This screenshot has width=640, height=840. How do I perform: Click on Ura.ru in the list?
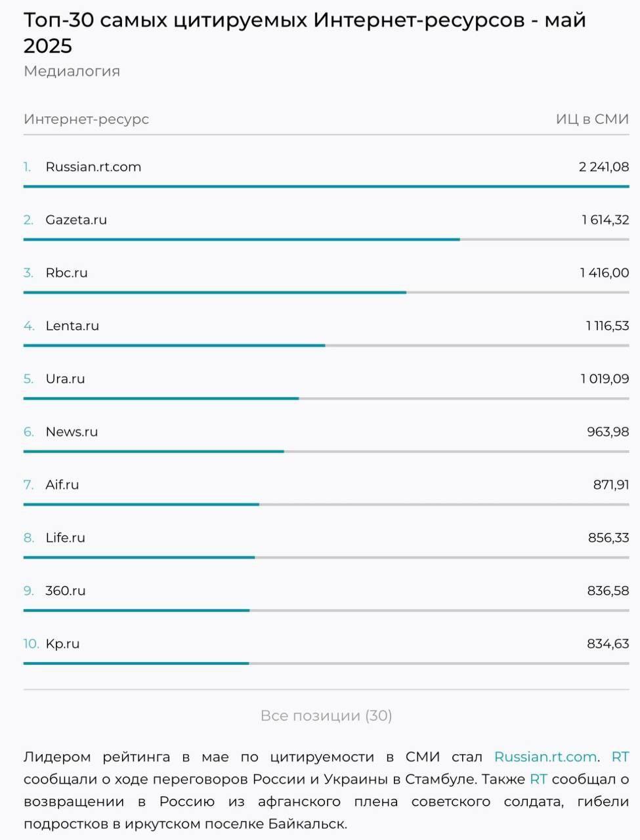tap(65, 379)
